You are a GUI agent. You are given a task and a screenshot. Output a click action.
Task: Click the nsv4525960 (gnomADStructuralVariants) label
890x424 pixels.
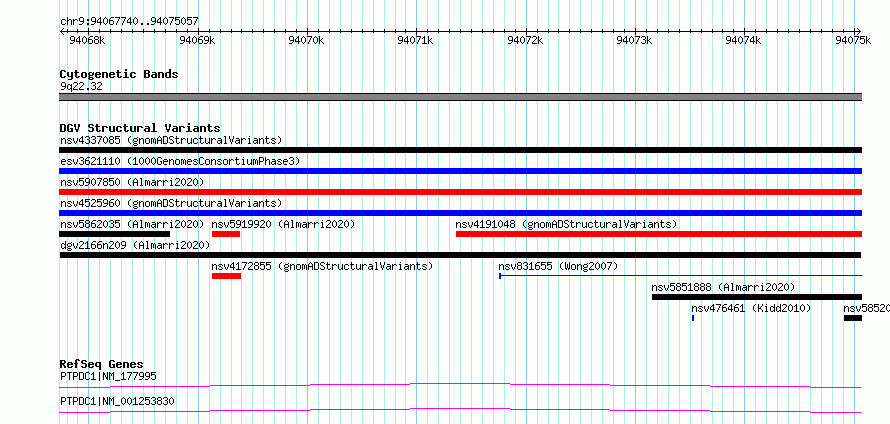point(171,203)
